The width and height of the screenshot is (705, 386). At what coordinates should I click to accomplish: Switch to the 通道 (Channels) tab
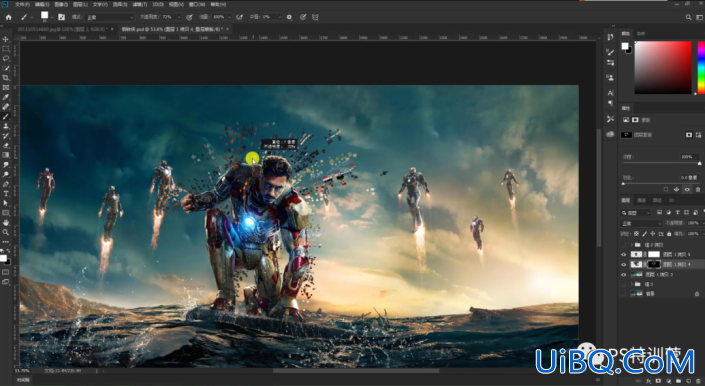(642, 200)
